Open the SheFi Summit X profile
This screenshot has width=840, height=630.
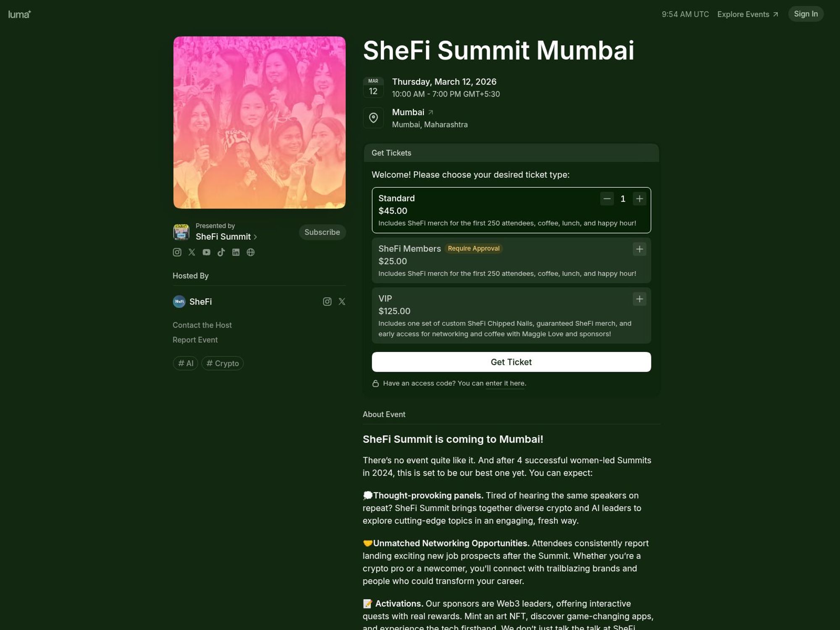(192, 252)
